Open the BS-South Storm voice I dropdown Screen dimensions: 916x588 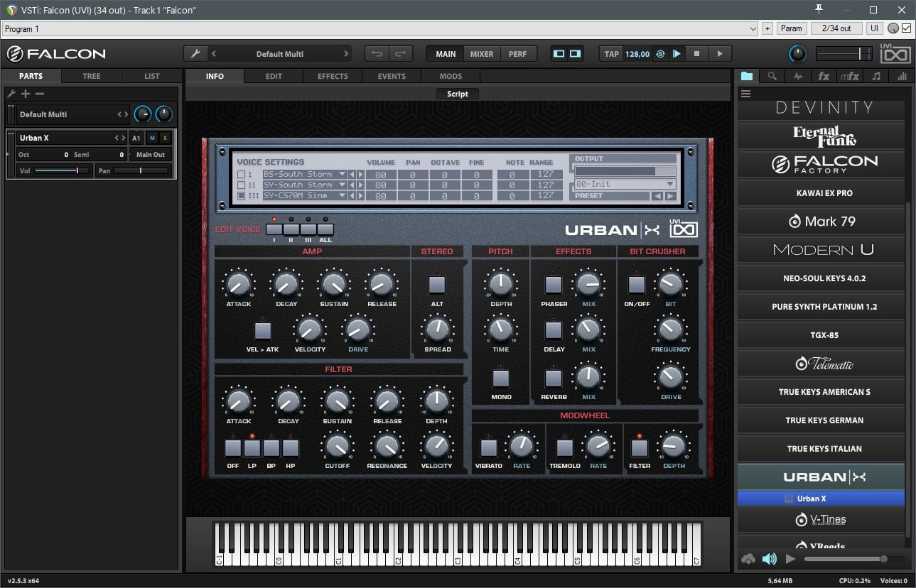click(x=305, y=174)
